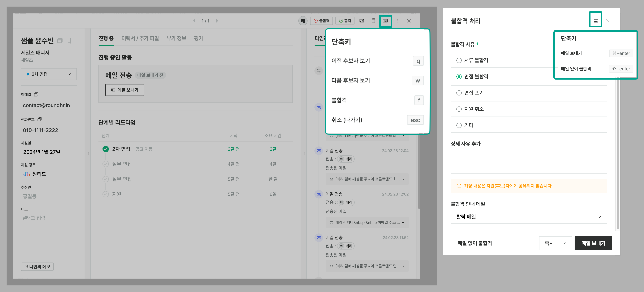The height and width of the screenshot is (292, 644).
Task: Open the 2차 면접 stage dropdown
Action: click(x=49, y=74)
